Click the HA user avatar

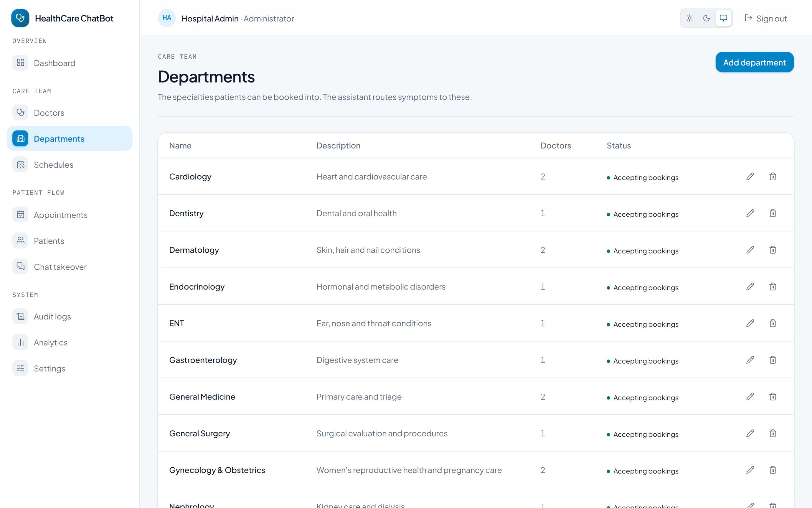167,18
